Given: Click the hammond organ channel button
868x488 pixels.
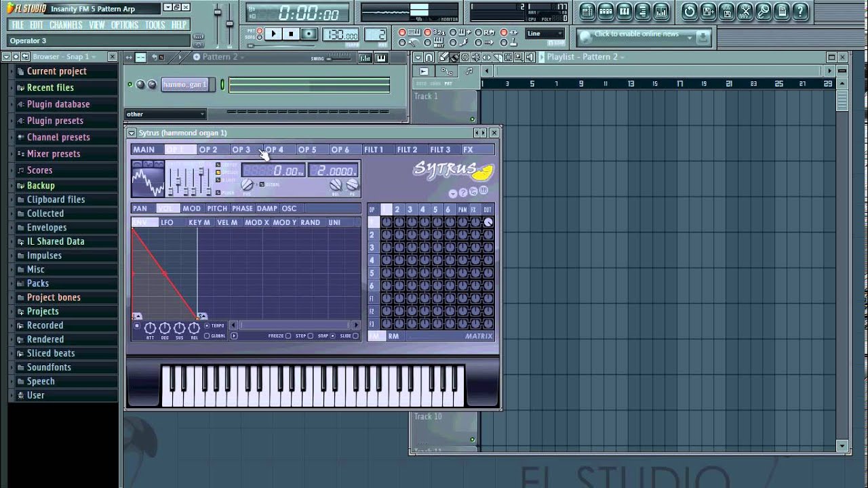Looking at the screenshot, I should tap(184, 85).
